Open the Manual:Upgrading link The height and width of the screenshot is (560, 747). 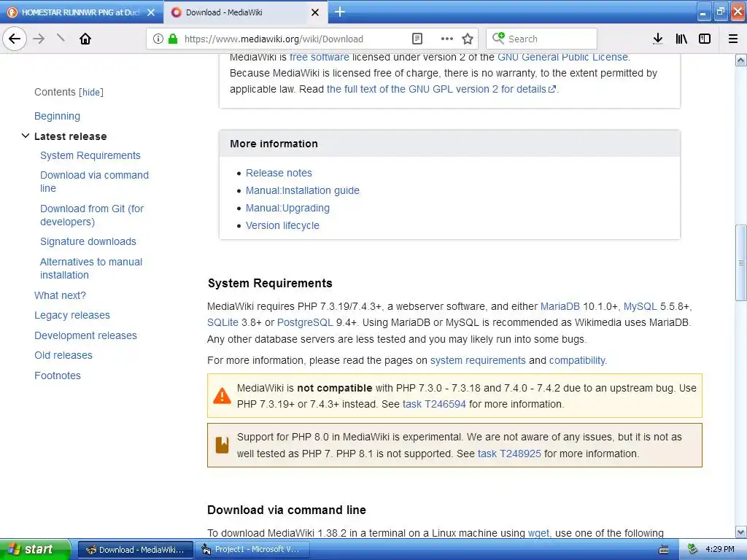click(287, 208)
